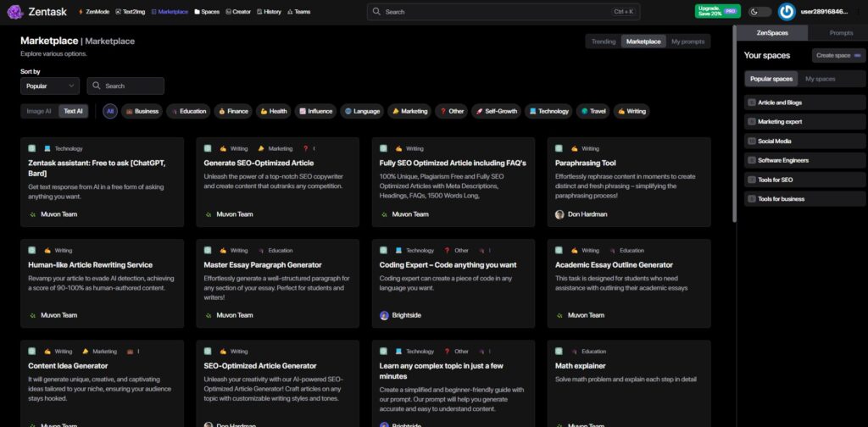Filter by the Technology category chip
The width and height of the screenshot is (868, 427).
[548, 111]
